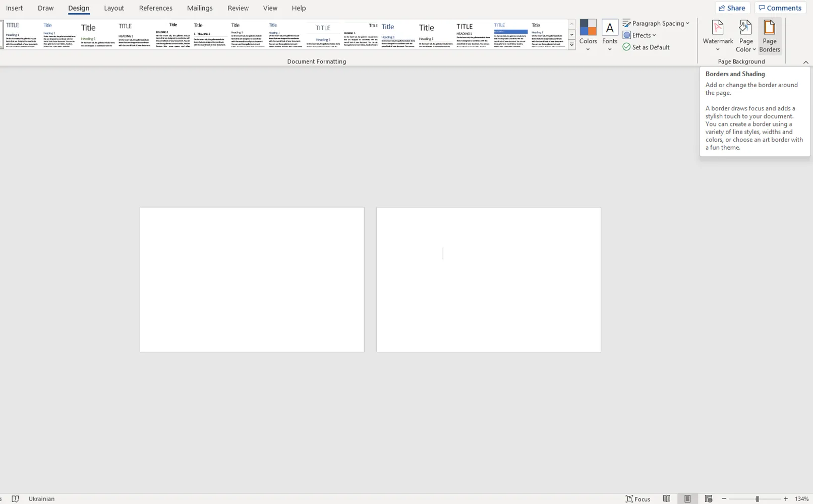Switch to Read Mode view
Viewport: 813px width, 504px height.
coord(667,498)
